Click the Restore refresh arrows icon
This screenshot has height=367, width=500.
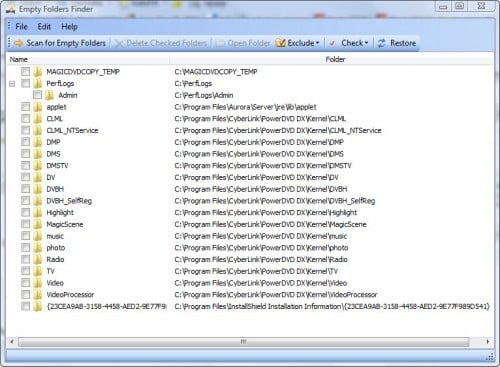click(x=382, y=43)
